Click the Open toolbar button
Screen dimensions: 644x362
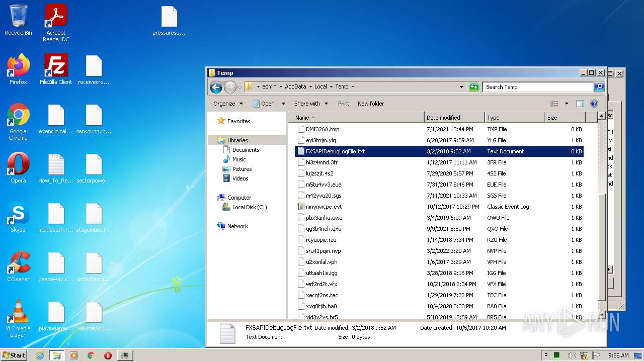[264, 104]
